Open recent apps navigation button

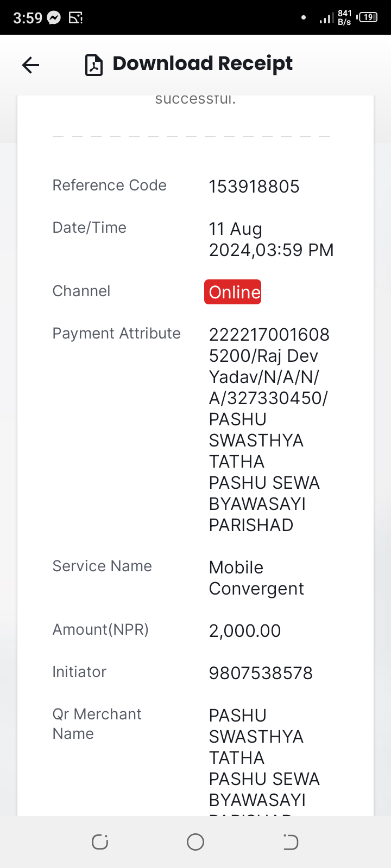(x=100, y=842)
